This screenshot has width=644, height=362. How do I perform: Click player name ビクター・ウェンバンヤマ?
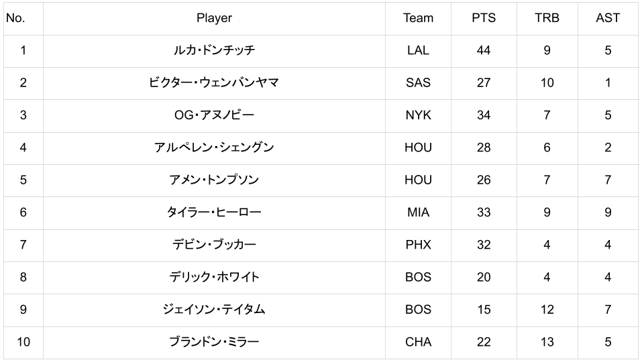[x=214, y=82]
